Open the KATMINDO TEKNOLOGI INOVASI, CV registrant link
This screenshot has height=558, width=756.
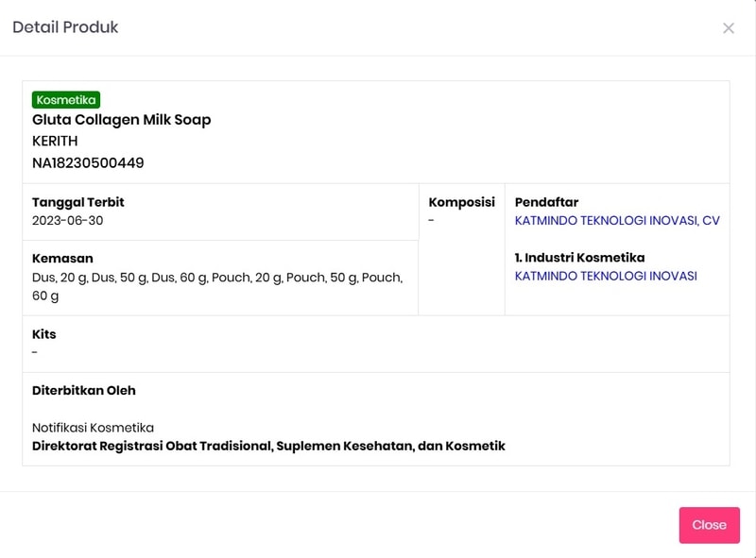pos(617,221)
